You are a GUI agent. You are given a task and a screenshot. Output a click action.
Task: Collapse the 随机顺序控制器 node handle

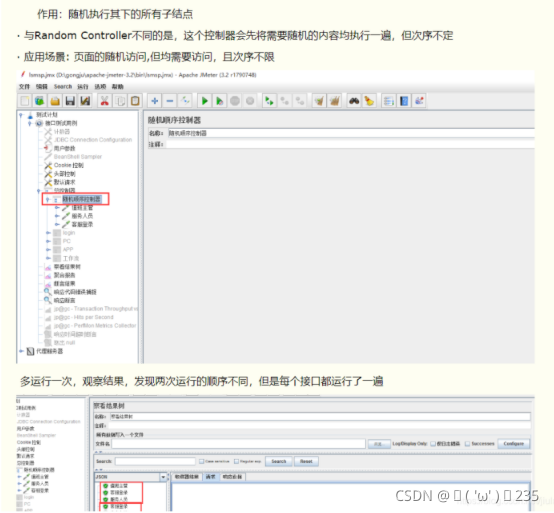pos(47,200)
